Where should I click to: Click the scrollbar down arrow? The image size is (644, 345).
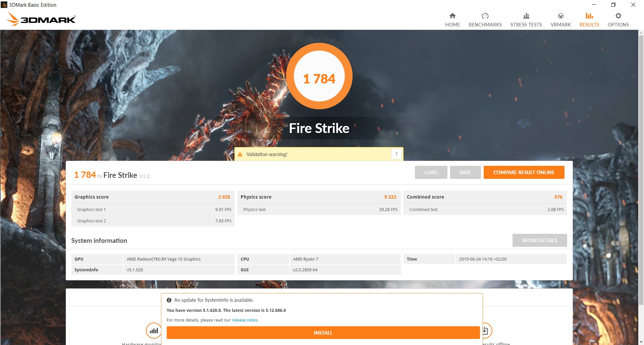[x=641, y=342]
